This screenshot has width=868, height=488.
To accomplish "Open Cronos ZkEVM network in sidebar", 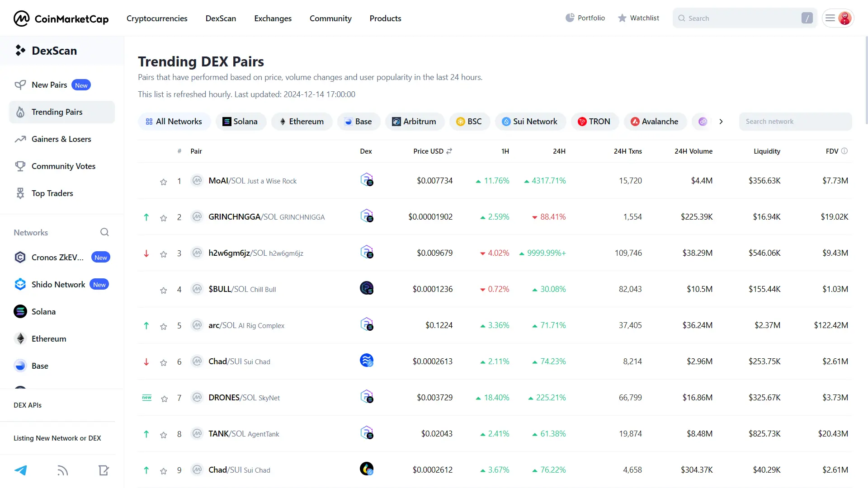I will 62,258.
